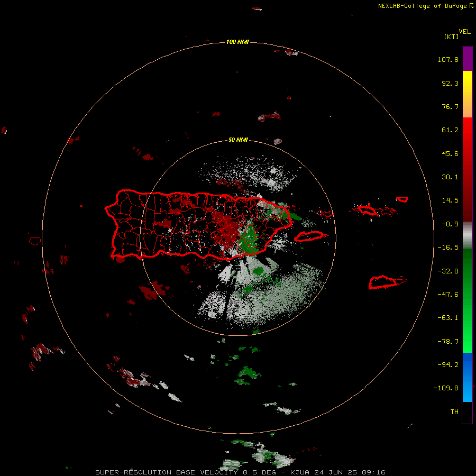476x476 pixels.
Task: Click the -16.5 velocity label
Action: (x=448, y=248)
